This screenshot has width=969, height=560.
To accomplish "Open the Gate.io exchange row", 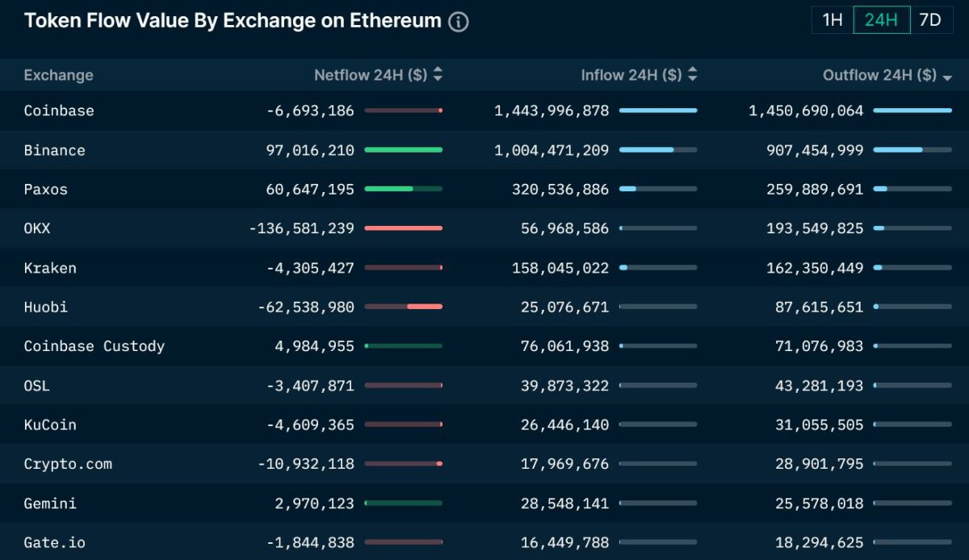I will [54, 542].
